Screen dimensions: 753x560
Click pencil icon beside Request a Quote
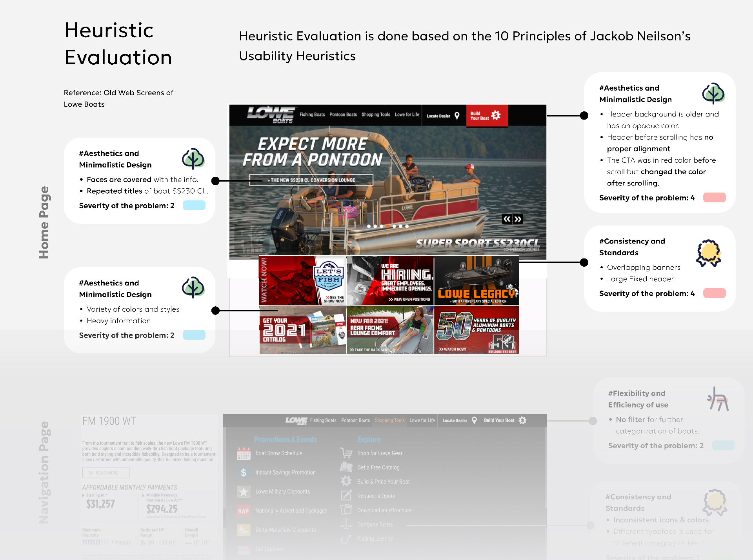point(346,495)
